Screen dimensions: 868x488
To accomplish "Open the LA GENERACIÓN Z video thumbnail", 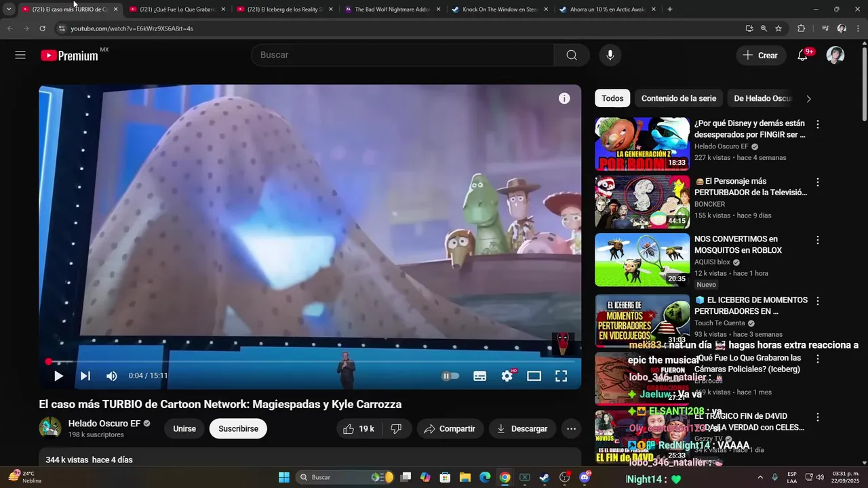I will point(642,144).
